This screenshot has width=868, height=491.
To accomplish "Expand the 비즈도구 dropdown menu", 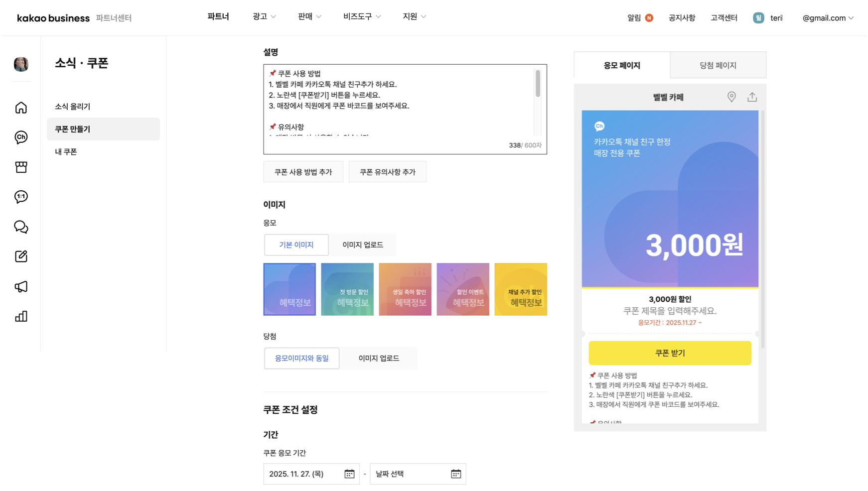I will (362, 17).
